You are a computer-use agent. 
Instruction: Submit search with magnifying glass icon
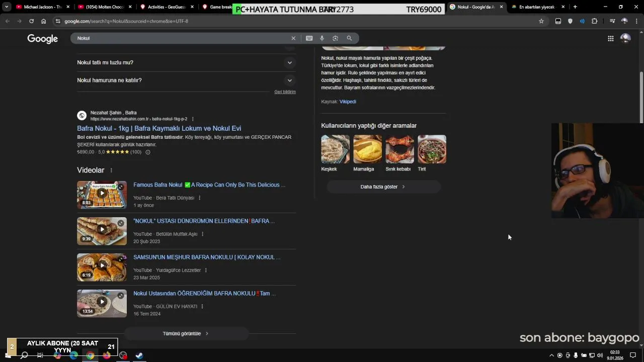(x=349, y=38)
